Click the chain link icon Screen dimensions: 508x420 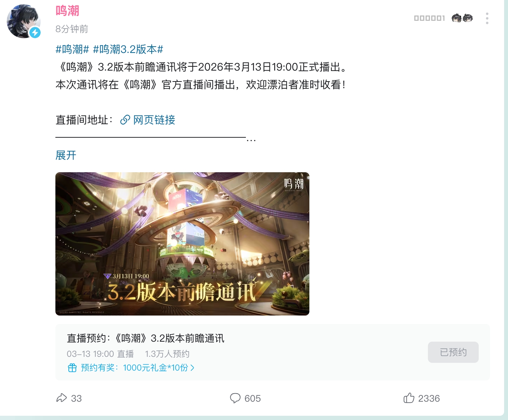[x=125, y=120]
